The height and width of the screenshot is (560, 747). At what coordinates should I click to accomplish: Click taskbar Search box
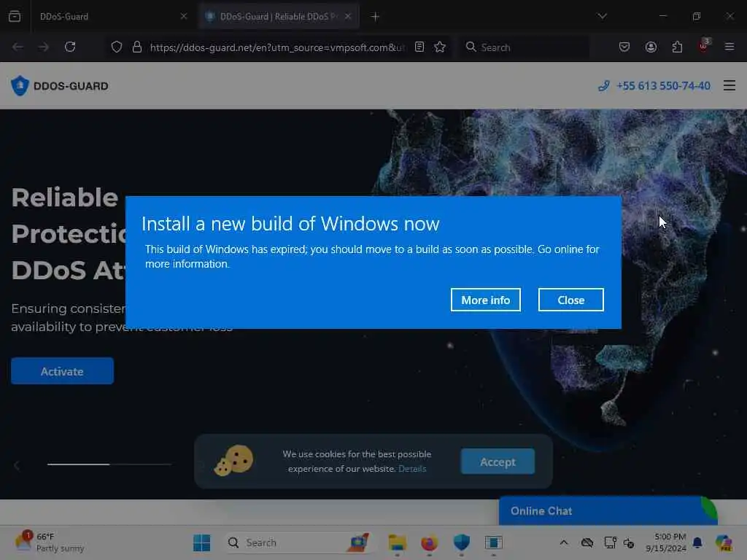pyautogui.click(x=298, y=542)
